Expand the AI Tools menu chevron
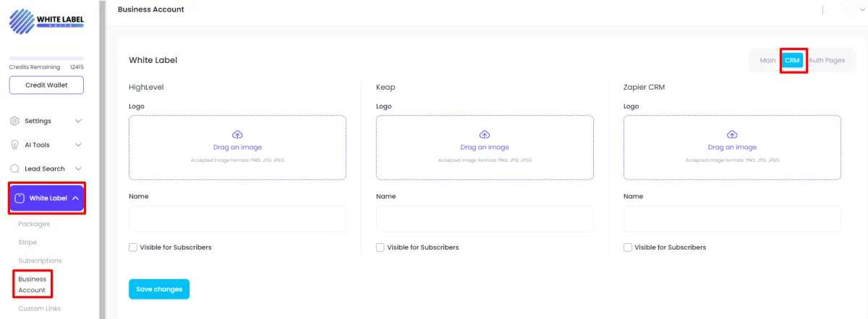 point(78,145)
